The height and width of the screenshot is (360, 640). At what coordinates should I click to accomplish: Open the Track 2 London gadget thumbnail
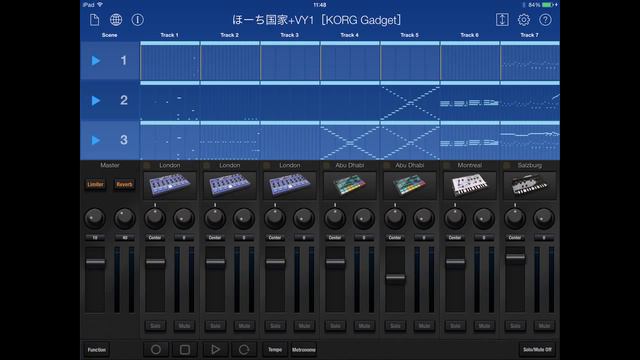230,185
